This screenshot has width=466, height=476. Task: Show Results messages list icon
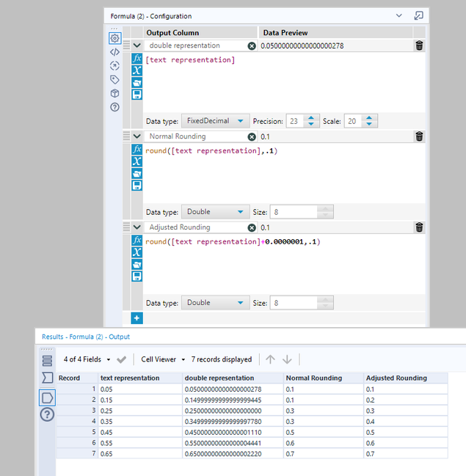pyautogui.click(x=47, y=361)
